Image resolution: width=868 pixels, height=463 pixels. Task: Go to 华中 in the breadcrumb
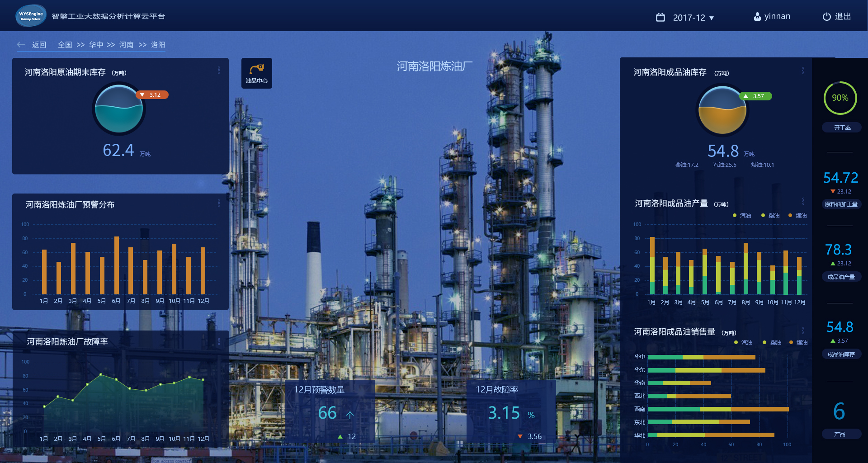click(x=96, y=45)
